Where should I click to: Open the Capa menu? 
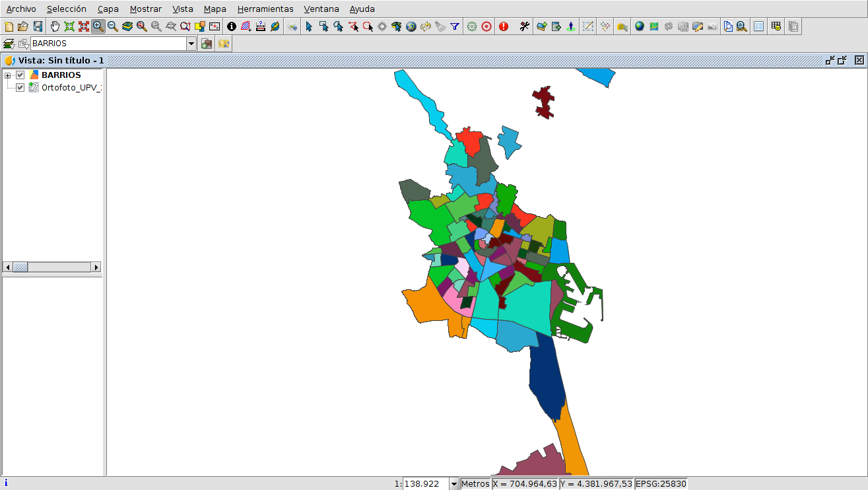pyautogui.click(x=108, y=9)
